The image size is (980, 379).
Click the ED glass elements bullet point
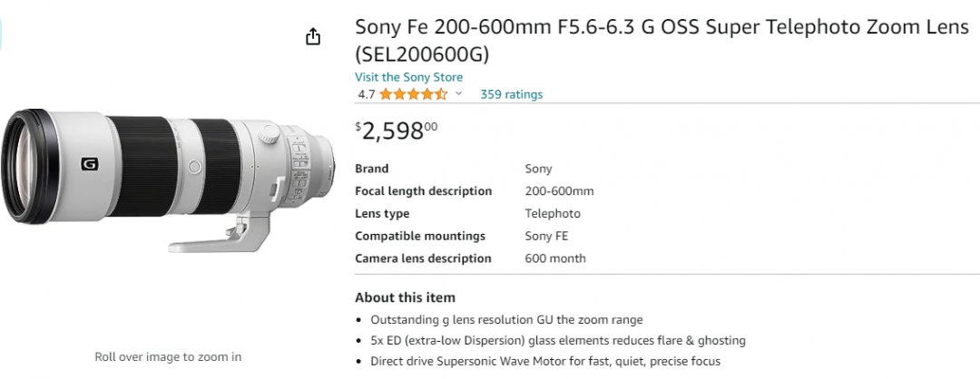557,340
